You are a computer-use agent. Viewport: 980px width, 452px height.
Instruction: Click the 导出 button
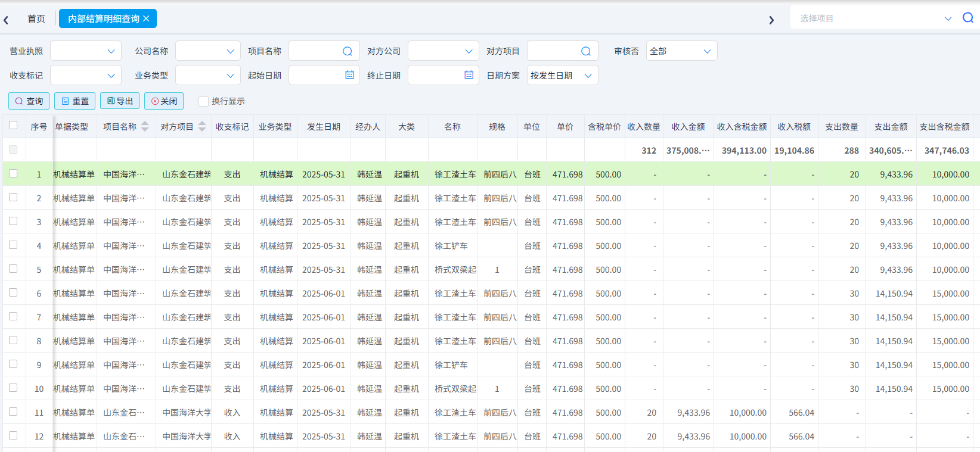coord(120,101)
